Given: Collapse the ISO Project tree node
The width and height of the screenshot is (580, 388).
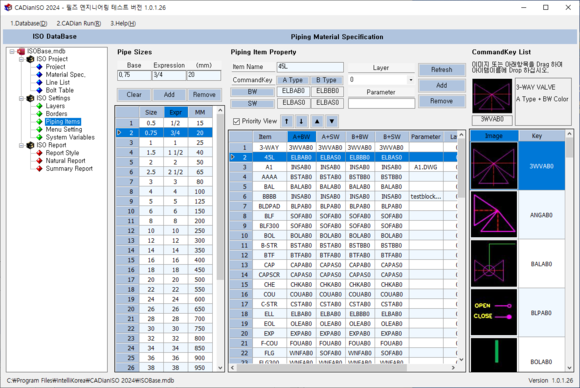Looking at the screenshot, I should point(21,59).
